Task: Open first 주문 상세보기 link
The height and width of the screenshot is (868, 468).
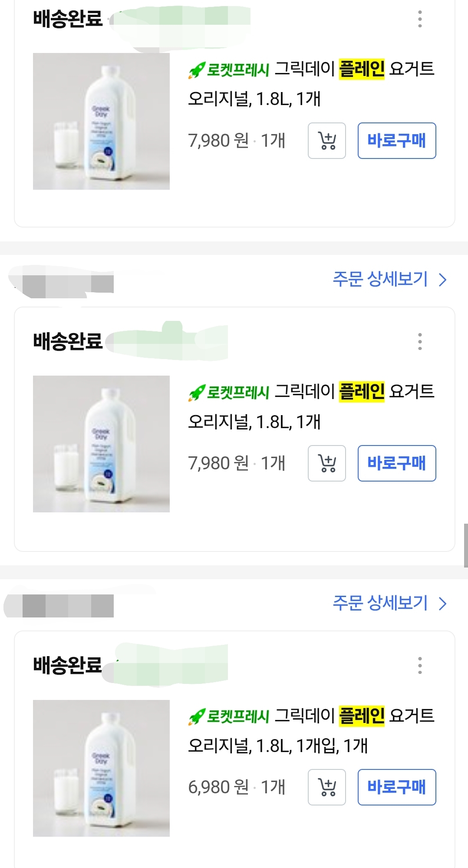Action: click(380, 279)
